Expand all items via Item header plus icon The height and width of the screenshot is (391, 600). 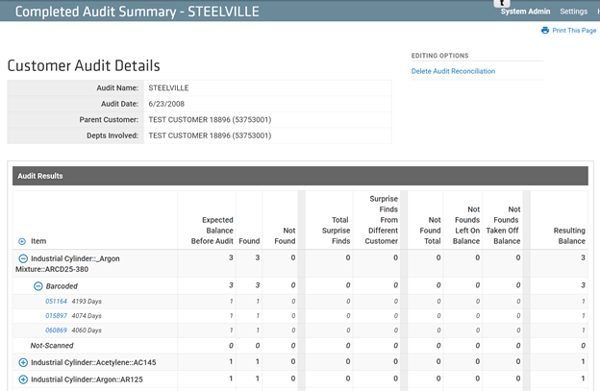click(22, 241)
